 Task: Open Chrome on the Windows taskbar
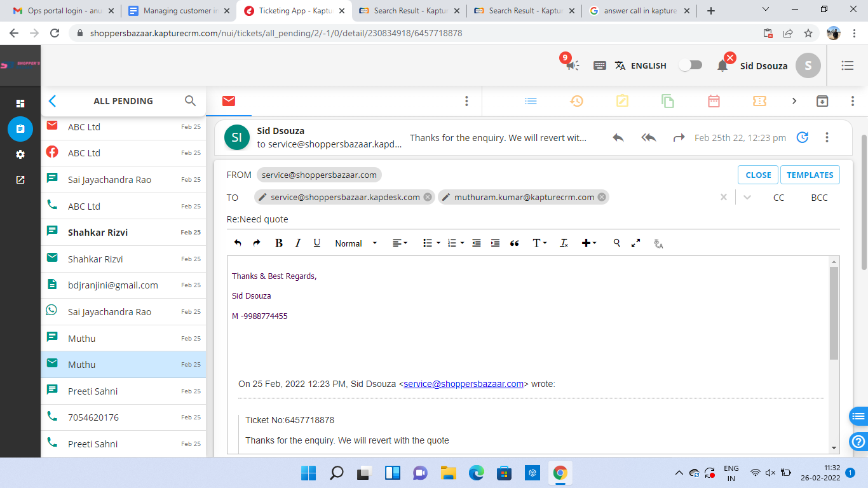560,473
